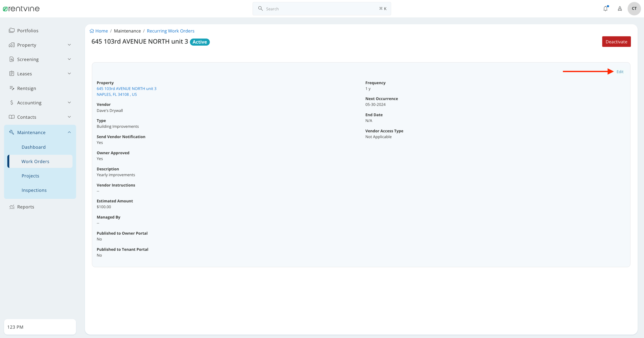644x338 pixels.
Task: Open the Reports chart icon
Action: 12,206
